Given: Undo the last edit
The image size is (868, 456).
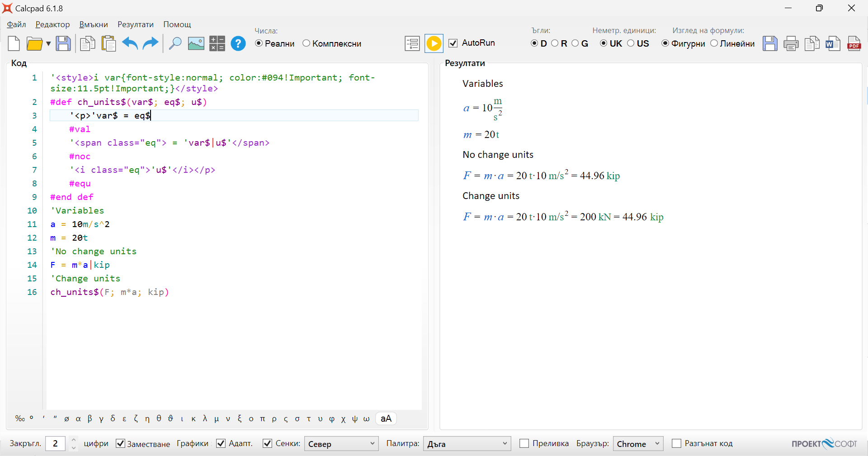Looking at the screenshot, I should (129, 43).
